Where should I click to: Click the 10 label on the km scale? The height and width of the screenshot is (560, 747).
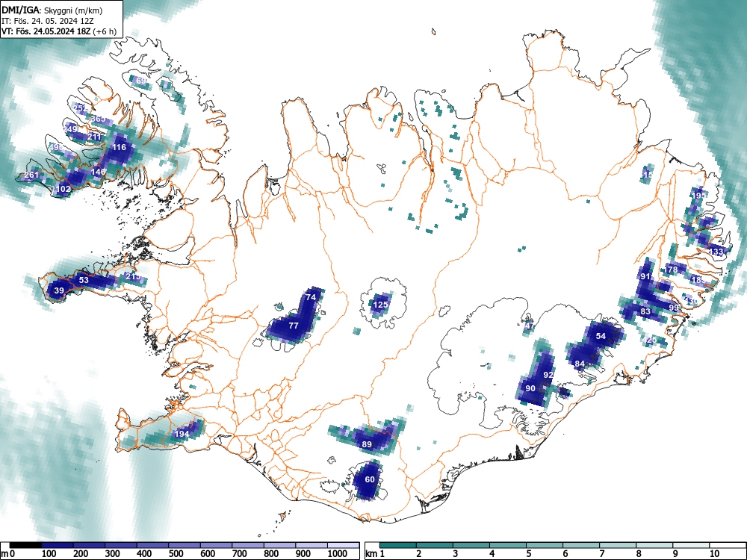coord(713,554)
